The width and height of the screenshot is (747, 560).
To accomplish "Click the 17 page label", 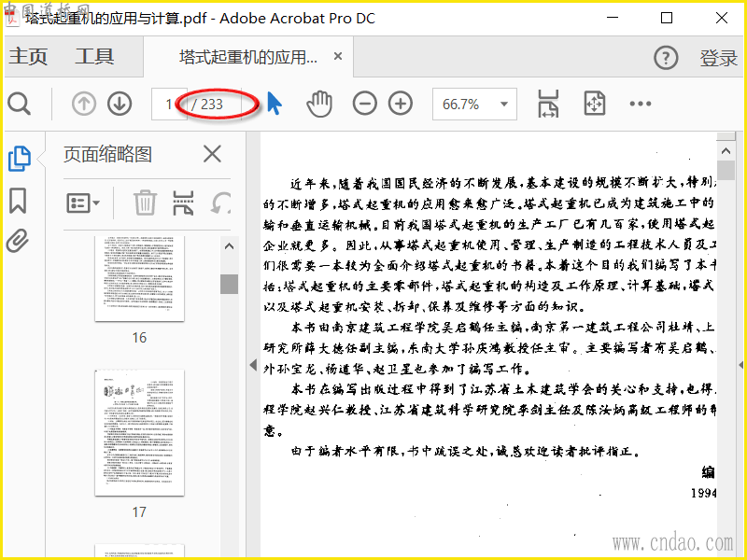I will 139,511.
